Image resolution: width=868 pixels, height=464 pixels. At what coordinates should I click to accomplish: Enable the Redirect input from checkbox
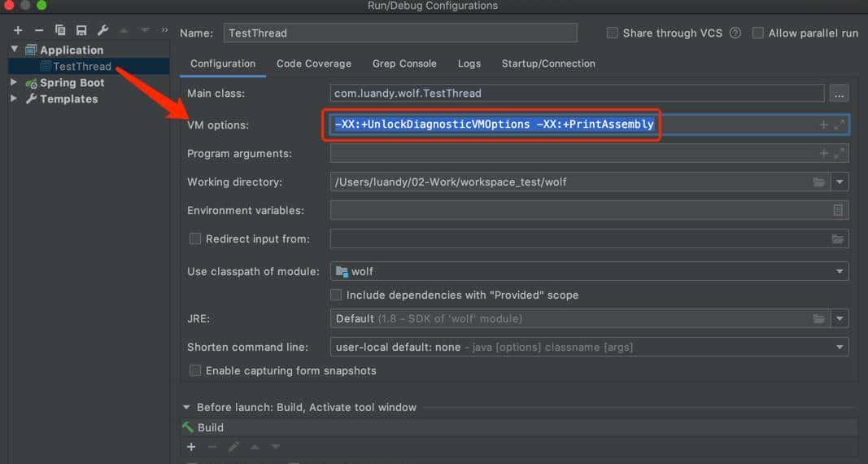point(195,239)
